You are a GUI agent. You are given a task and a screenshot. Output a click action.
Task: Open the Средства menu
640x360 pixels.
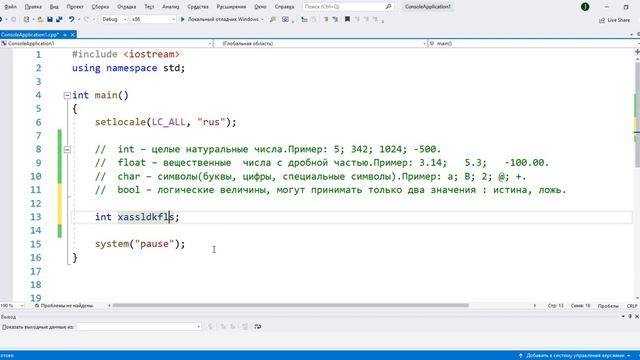(x=198, y=7)
